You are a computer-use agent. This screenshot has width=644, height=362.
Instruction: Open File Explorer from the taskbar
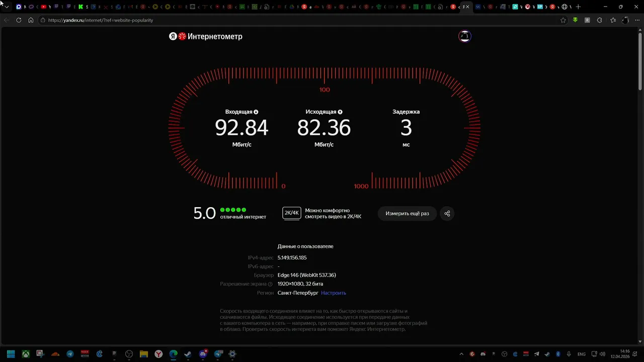point(144,354)
